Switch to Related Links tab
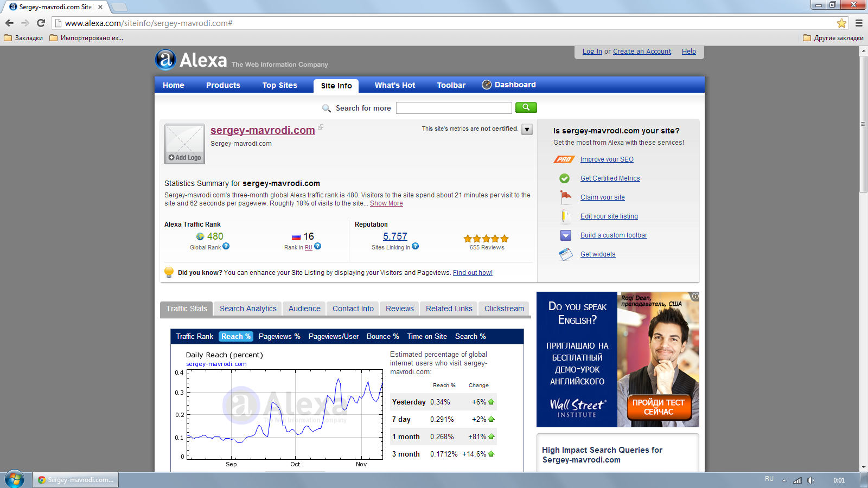Image resolution: width=868 pixels, height=488 pixels. tap(449, 309)
